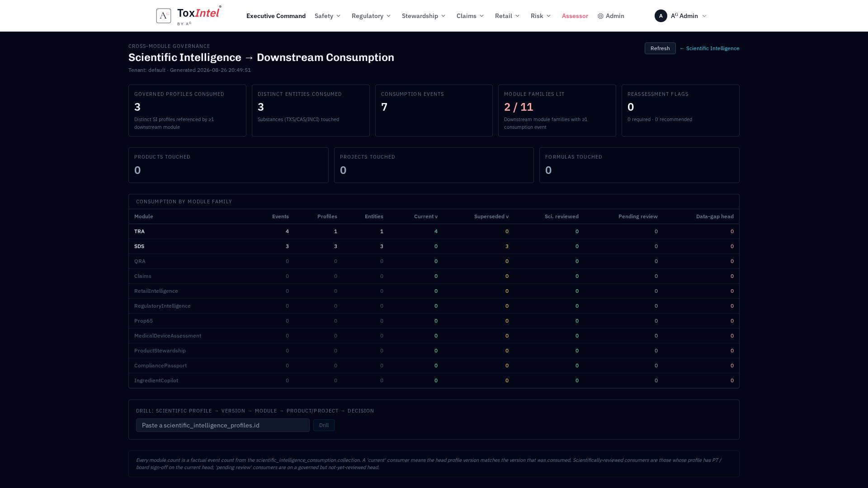This screenshot has width=868, height=488.
Task: Click the Pending review column header
Action: click(x=638, y=216)
